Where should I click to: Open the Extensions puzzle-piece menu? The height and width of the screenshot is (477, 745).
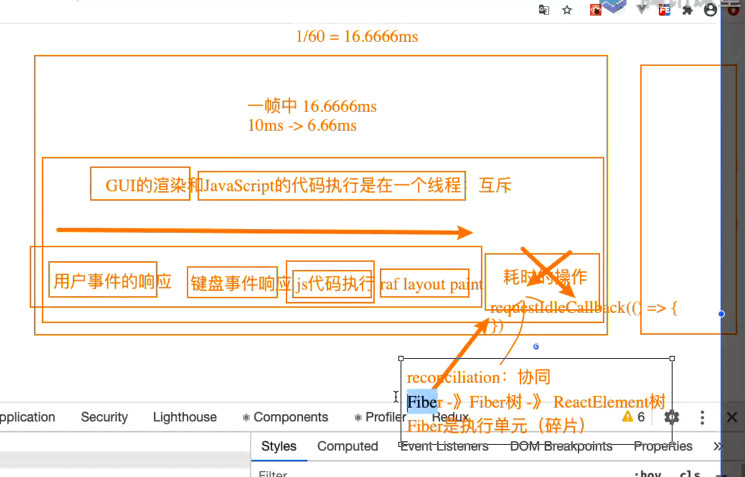pos(687,10)
